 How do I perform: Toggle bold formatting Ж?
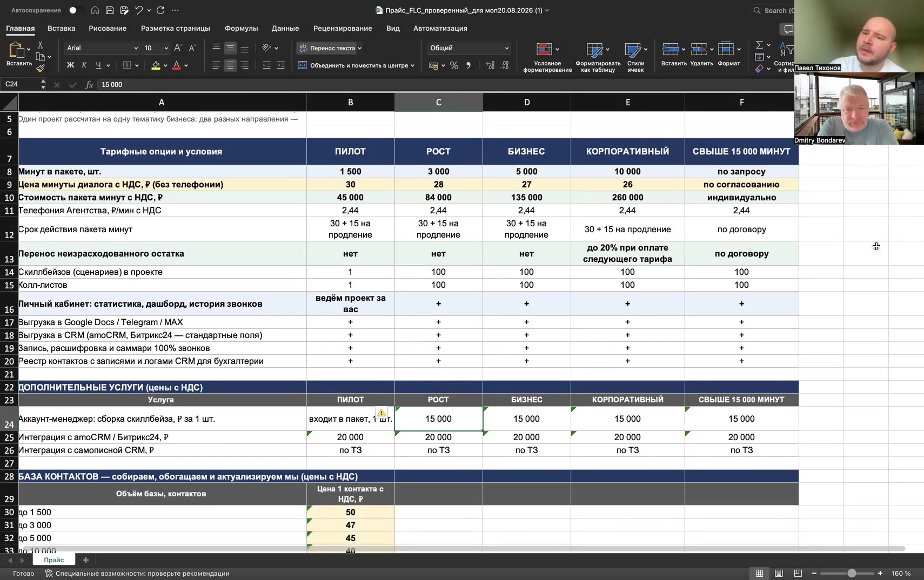70,65
